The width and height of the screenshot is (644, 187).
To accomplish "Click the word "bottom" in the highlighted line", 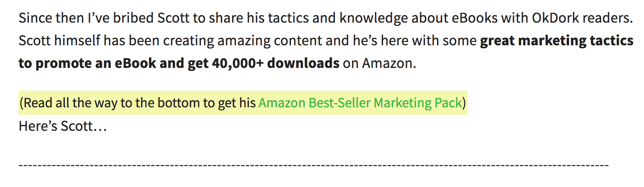I will click(175, 103).
